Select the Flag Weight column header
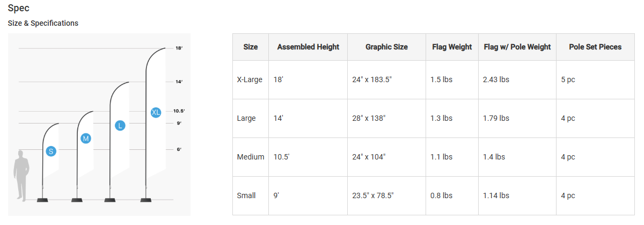644x225 pixels. click(x=452, y=47)
